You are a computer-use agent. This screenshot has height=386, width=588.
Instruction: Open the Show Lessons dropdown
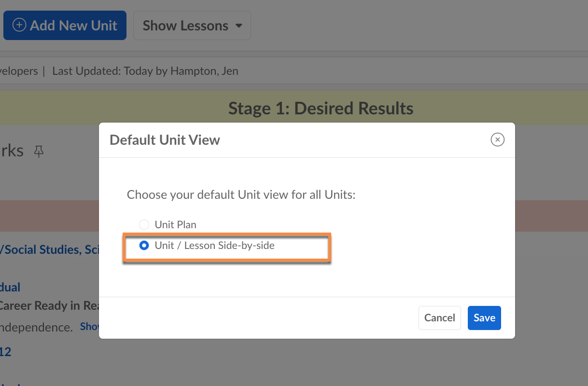(192, 26)
